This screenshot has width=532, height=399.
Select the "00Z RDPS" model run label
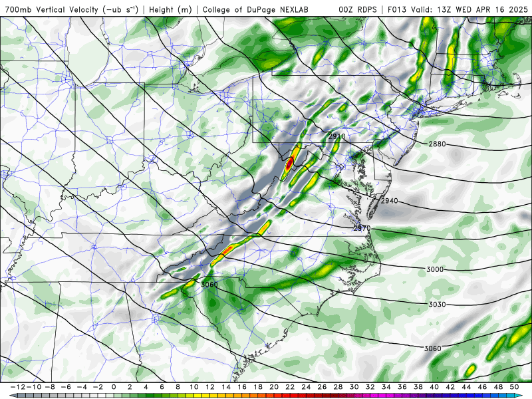click(358, 10)
